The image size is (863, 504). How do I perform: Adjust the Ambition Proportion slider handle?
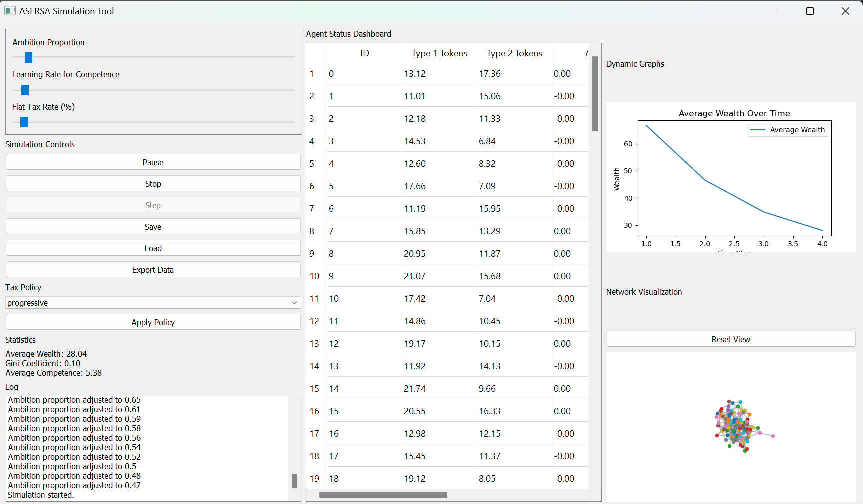[x=28, y=58]
